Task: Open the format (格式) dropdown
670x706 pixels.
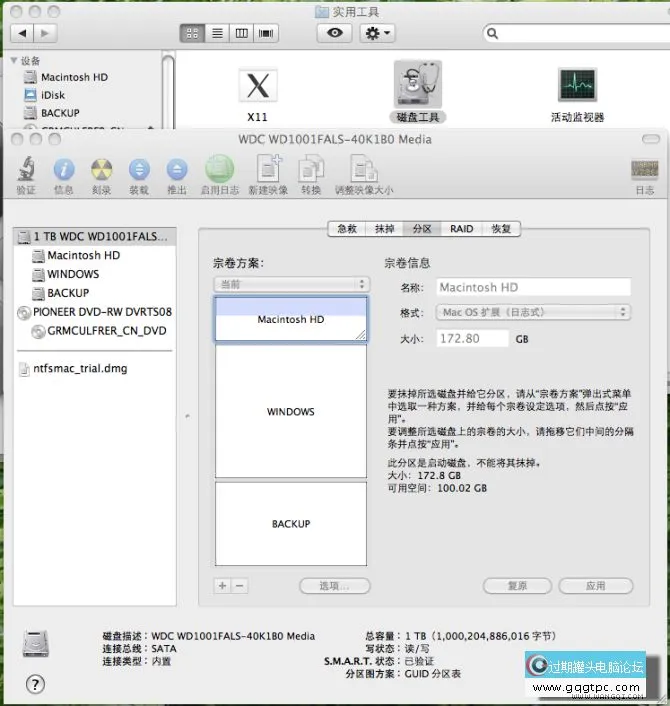Action: point(533,312)
